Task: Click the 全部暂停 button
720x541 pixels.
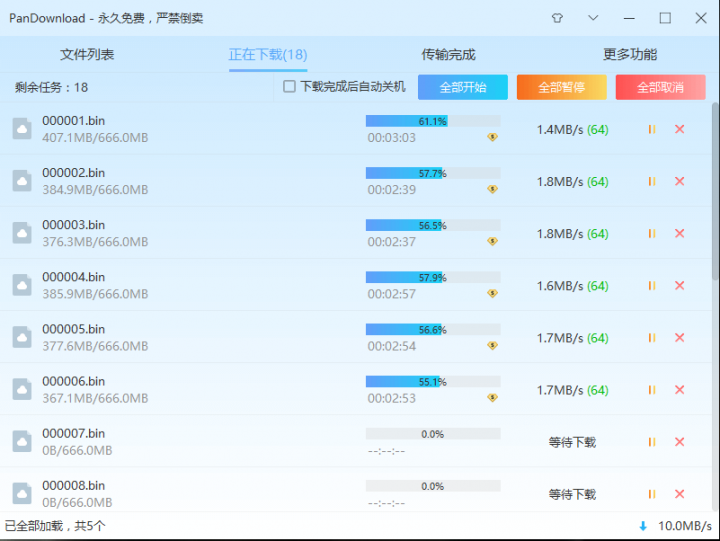Action: click(562, 87)
